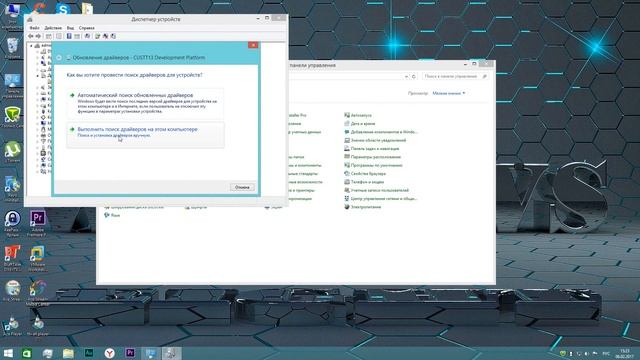The width and height of the screenshot is (640, 360).
Task: Click scan for hardware changes toolbar icon
Action: 87,36
